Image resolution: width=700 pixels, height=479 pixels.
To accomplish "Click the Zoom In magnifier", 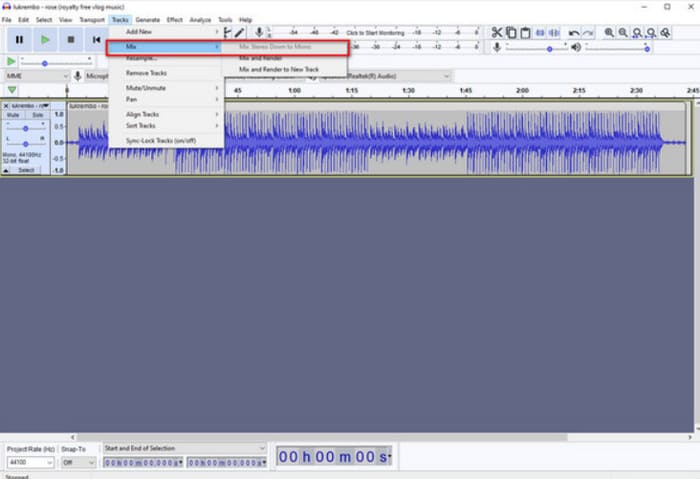I will (x=609, y=33).
